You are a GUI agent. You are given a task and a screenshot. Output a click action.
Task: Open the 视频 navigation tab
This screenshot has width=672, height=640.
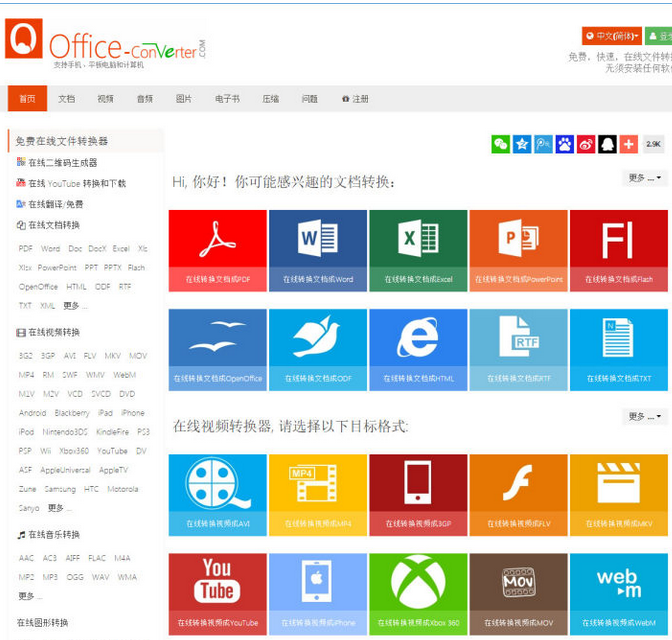click(x=105, y=99)
